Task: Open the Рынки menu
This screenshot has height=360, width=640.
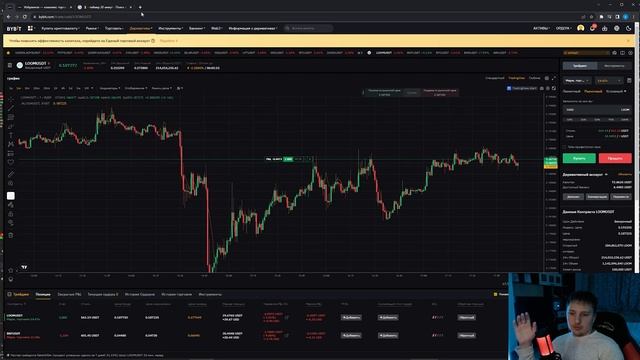Action: (92, 28)
